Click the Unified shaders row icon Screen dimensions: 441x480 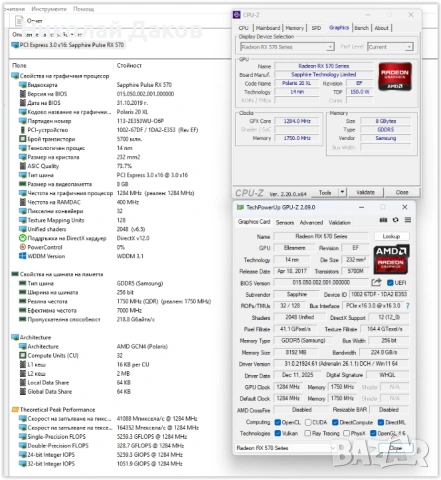(x=22, y=229)
